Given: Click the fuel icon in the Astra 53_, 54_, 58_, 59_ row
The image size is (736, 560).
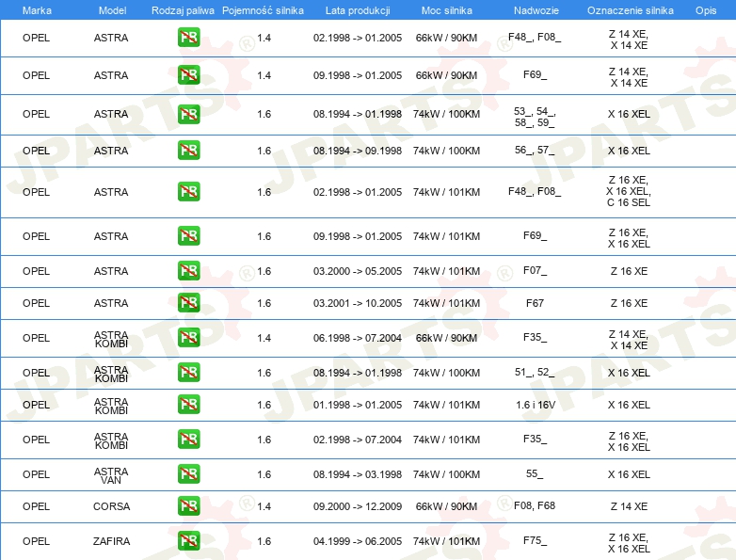Looking at the screenshot, I should tap(188, 114).
